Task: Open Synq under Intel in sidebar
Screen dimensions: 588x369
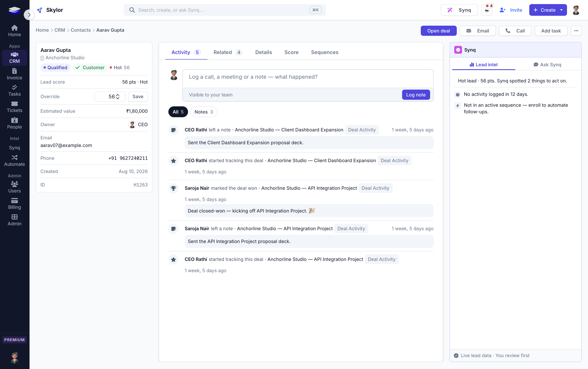Action: [x=14, y=148]
